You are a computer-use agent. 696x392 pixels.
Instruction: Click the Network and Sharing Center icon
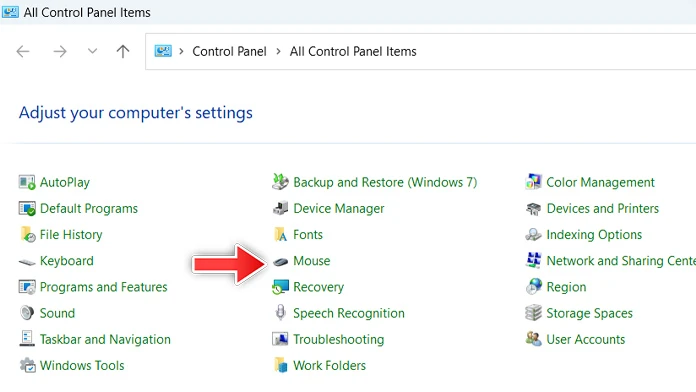(534, 260)
